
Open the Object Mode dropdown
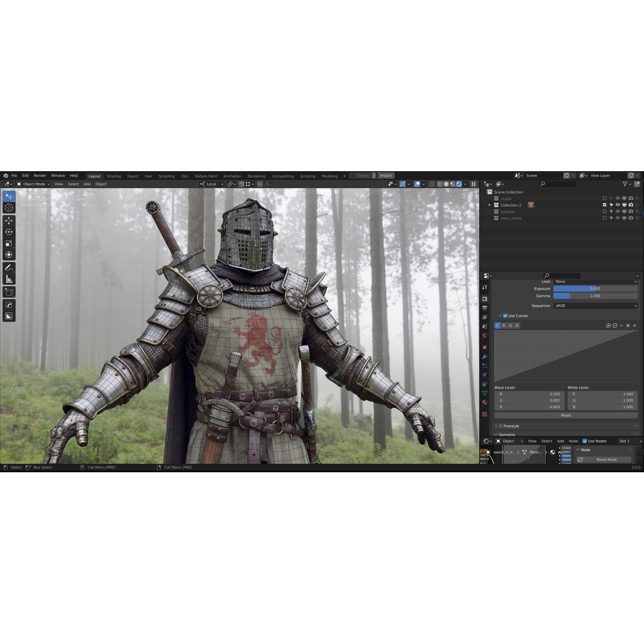(x=33, y=184)
